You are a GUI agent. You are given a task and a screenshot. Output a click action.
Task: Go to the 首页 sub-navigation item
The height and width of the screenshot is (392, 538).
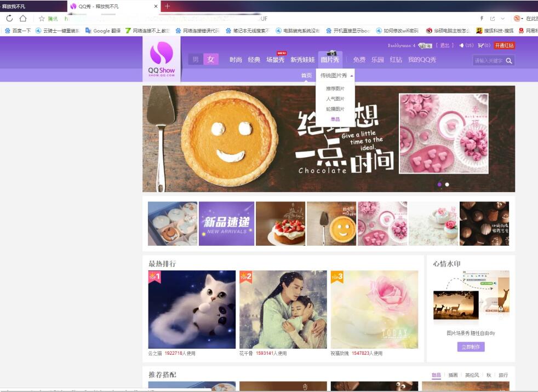coord(306,76)
